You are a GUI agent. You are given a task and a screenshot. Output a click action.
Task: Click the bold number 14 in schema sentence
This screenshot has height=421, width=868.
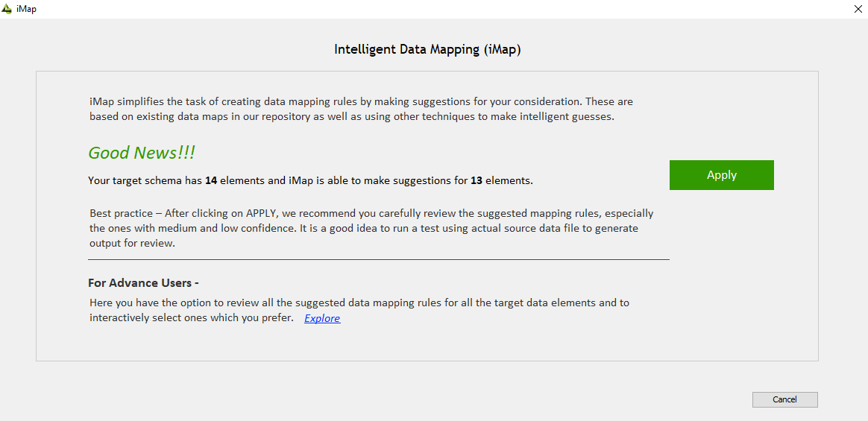click(211, 180)
